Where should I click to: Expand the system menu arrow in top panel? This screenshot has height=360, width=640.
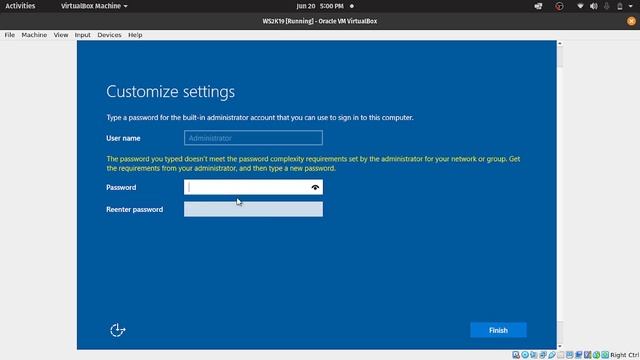pyautogui.click(x=631, y=6)
